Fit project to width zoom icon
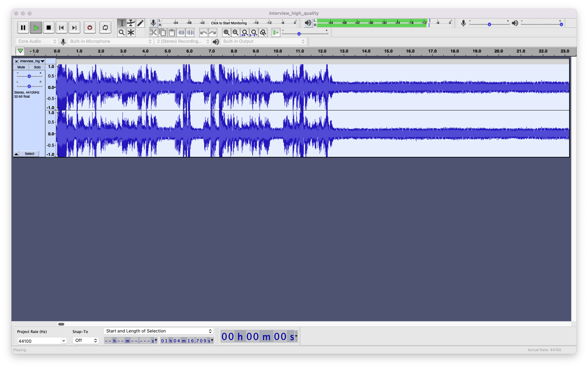Image resolution: width=588 pixels, height=368 pixels. click(x=254, y=32)
